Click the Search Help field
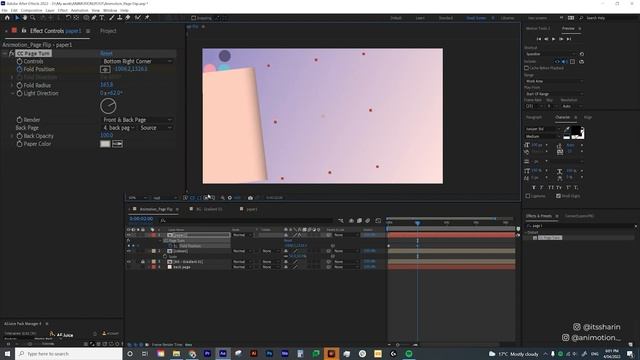This screenshot has width=640, height=360. click(610, 18)
